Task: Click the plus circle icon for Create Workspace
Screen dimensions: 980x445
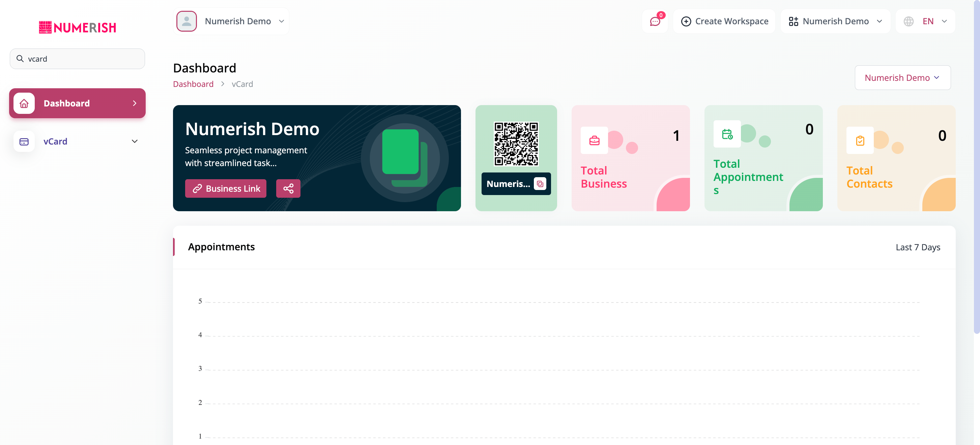Action: click(686, 21)
